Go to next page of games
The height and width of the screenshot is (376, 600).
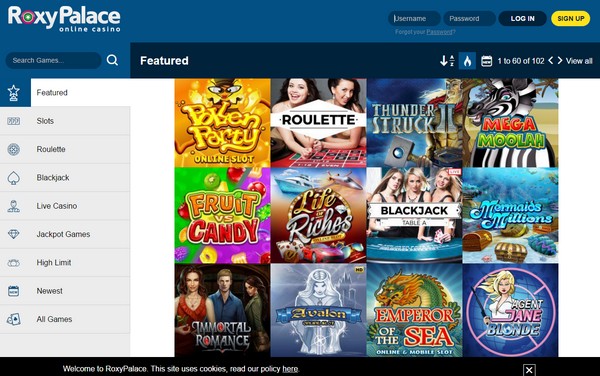coord(560,60)
